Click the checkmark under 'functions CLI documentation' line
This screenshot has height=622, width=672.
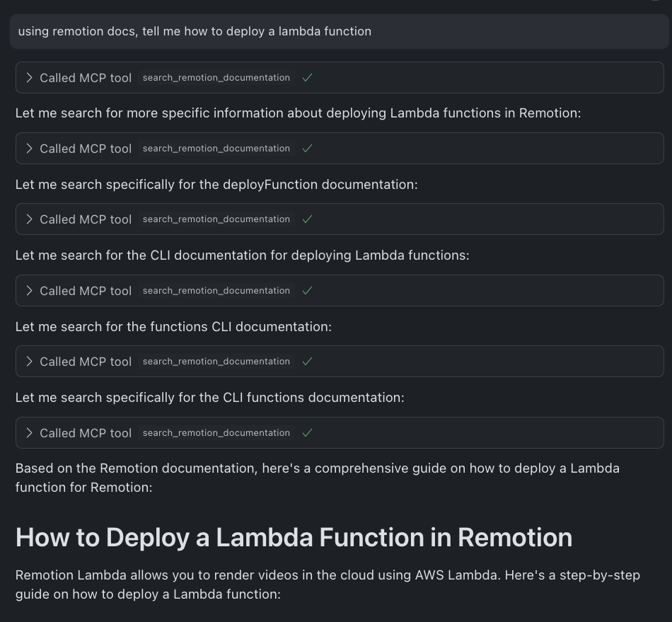pos(307,362)
